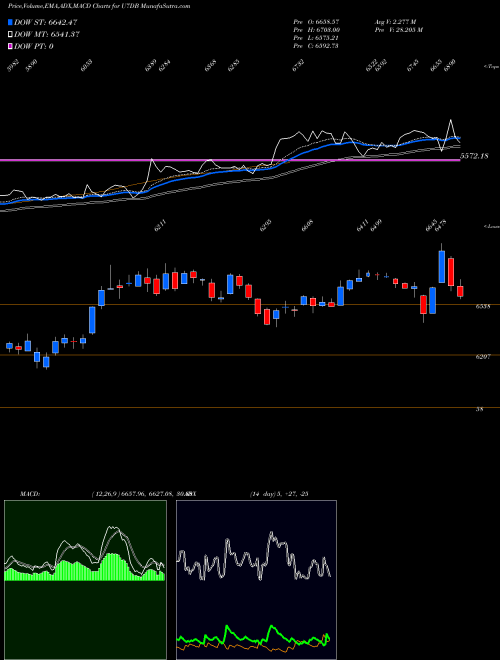Click the 6297 horizontal level label
500x660 pixels.
483,357
